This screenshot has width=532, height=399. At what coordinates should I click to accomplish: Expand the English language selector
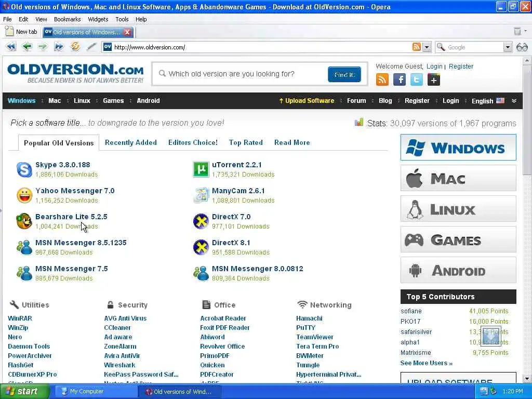(x=487, y=101)
